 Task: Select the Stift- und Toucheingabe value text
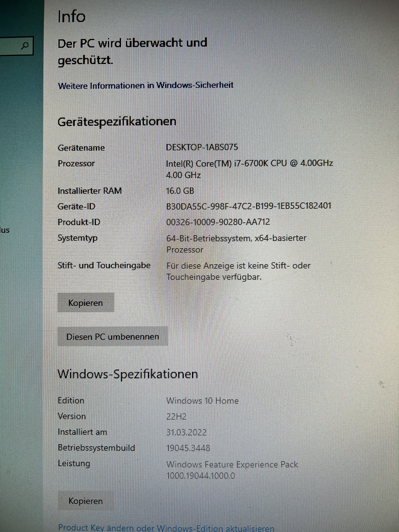pos(238,271)
